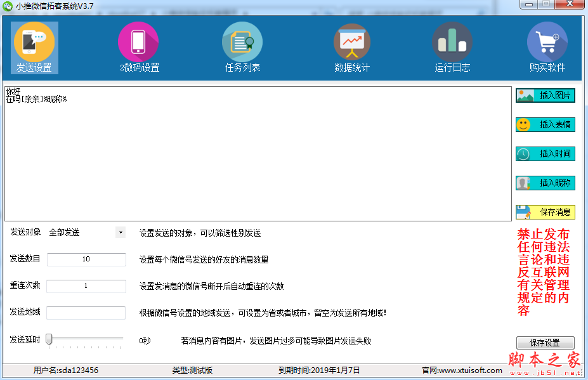Select the 全部发送 combo box value
The width and height of the screenshot is (588, 380).
click(65, 233)
